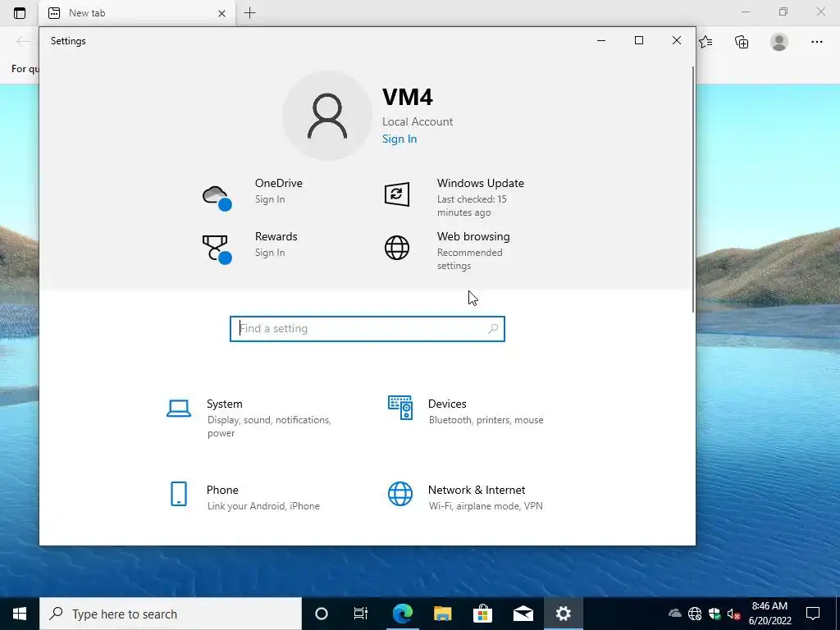Click the magnifier in Find a setting
This screenshot has height=630, width=840.
[x=493, y=329]
